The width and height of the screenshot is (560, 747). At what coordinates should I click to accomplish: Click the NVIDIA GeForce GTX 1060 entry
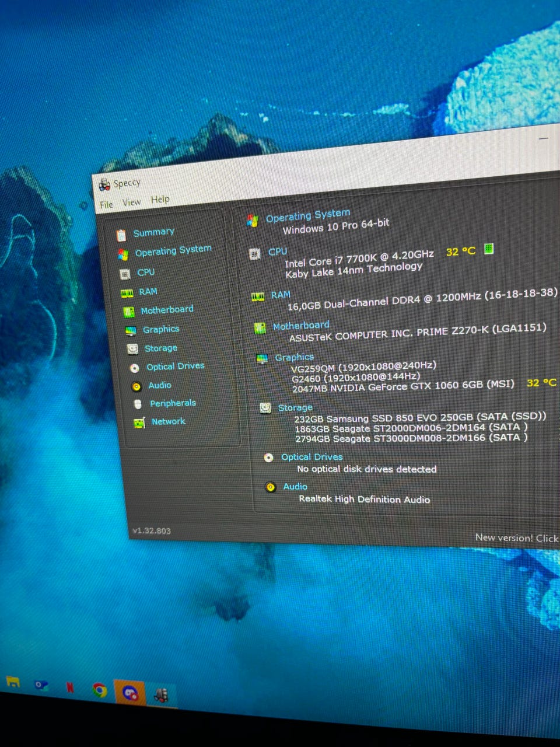[x=403, y=386]
